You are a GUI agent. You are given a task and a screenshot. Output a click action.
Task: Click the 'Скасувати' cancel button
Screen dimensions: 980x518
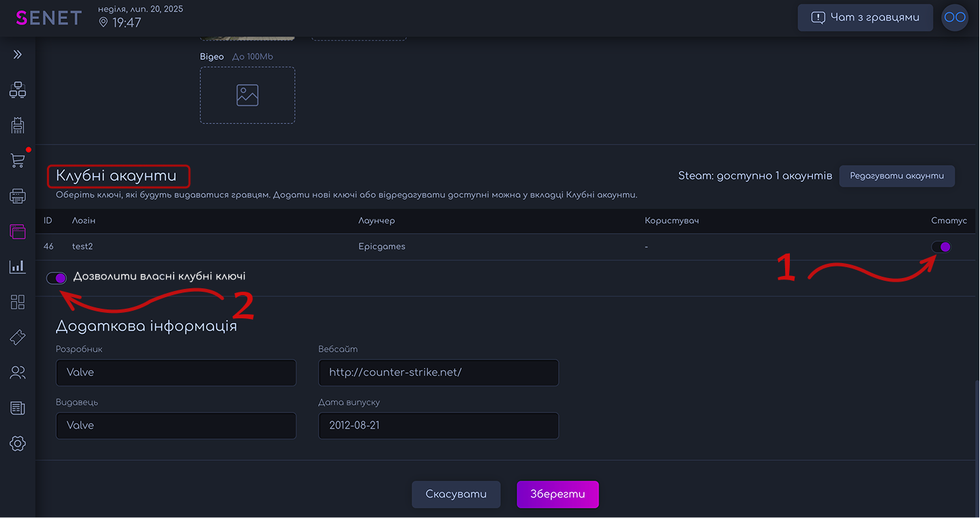point(456,494)
